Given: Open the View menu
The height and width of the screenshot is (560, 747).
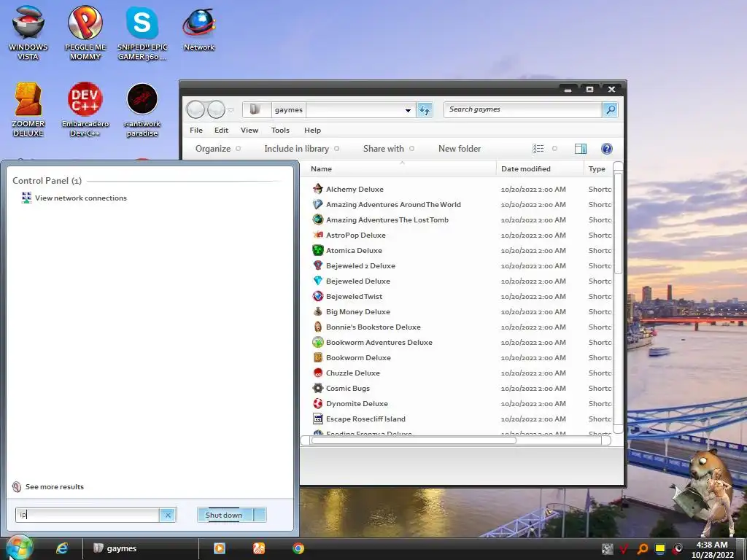Looking at the screenshot, I should [x=249, y=130].
